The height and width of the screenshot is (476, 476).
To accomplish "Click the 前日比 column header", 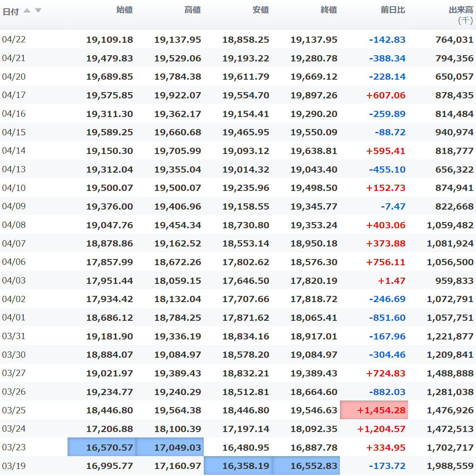I will (393, 10).
